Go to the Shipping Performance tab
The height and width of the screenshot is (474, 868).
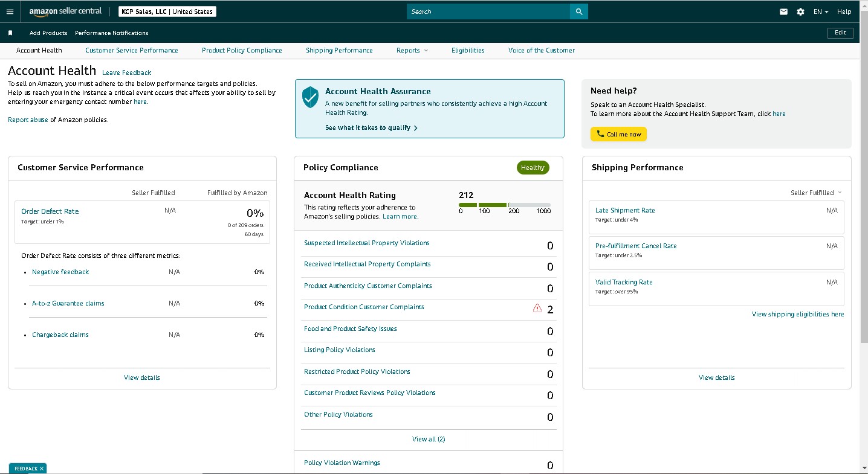click(339, 50)
